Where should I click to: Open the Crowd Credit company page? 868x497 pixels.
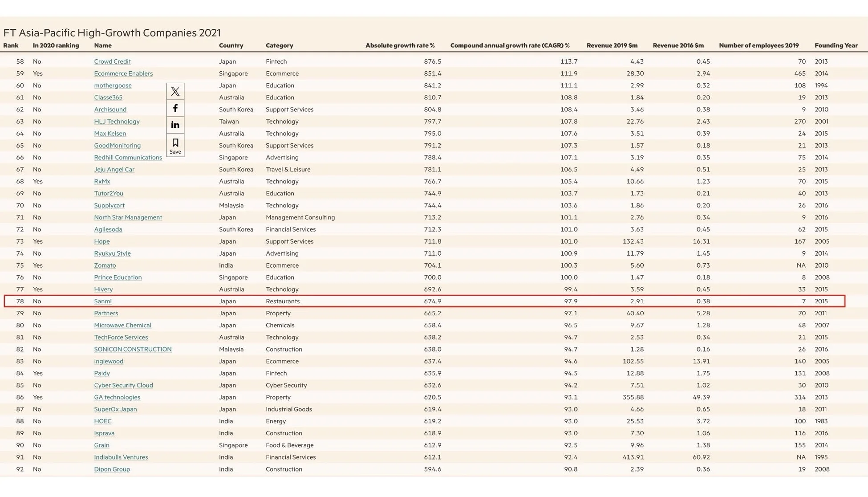112,61
